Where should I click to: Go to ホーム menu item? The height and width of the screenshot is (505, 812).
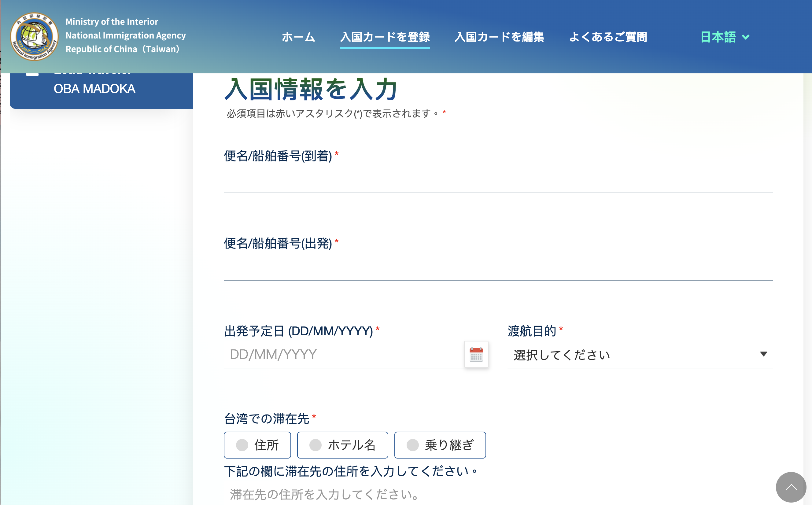[298, 37]
